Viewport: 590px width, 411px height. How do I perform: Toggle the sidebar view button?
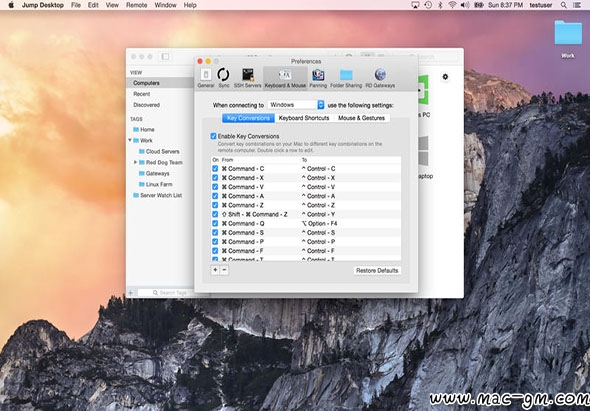tap(165, 57)
